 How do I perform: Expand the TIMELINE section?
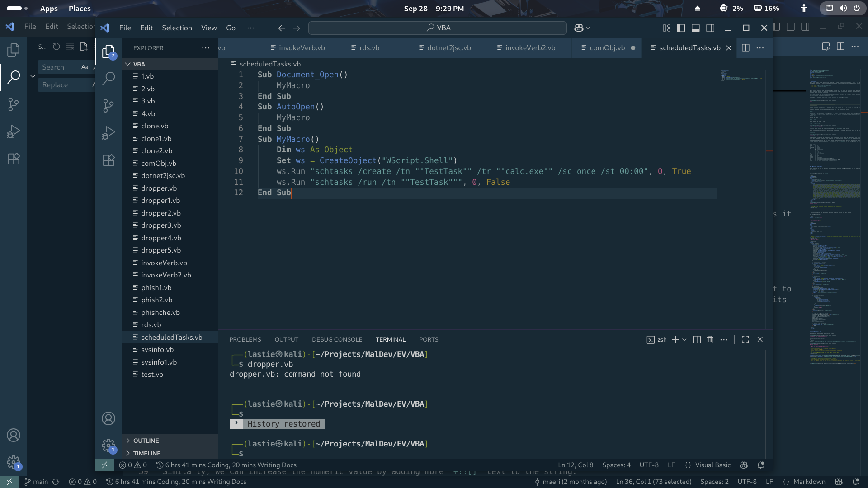146,453
